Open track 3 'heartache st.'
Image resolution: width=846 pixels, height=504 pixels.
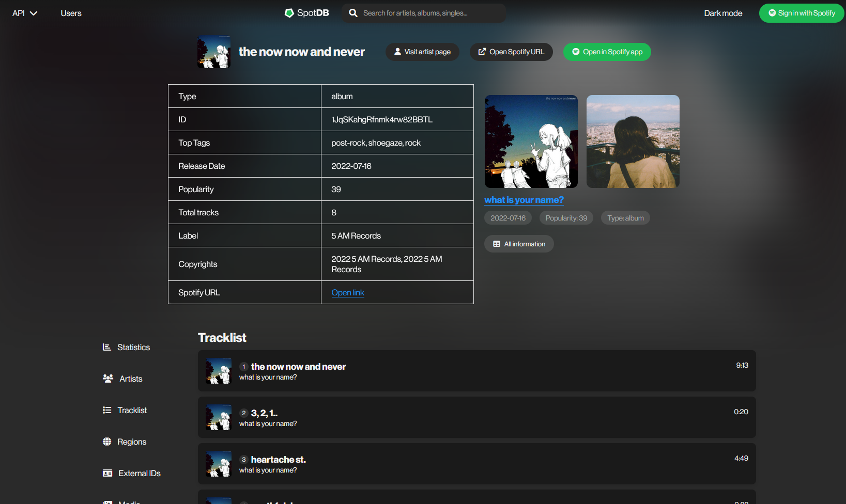pyautogui.click(x=477, y=464)
